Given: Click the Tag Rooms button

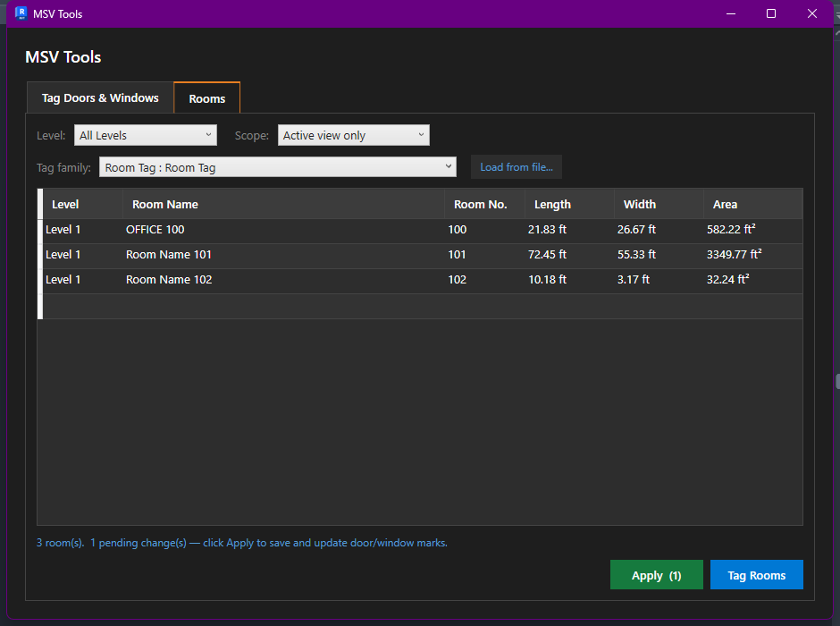Looking at the screenshot, I should tap(756, 575).
